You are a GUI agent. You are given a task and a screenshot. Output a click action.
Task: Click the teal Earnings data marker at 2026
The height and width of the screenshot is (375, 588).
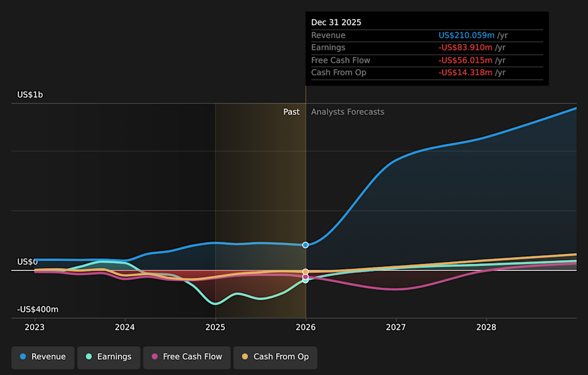coord(305,280)
